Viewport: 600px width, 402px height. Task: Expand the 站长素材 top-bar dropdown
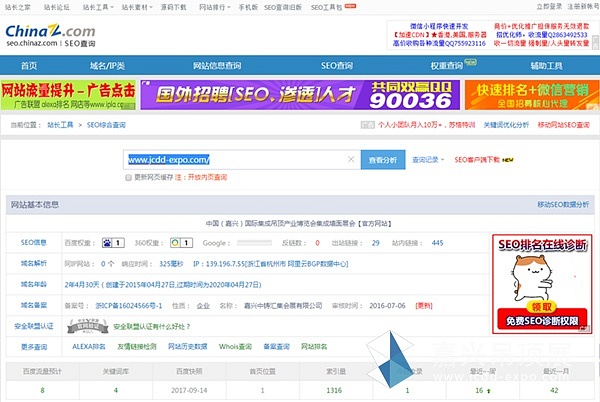coord(137,7)
